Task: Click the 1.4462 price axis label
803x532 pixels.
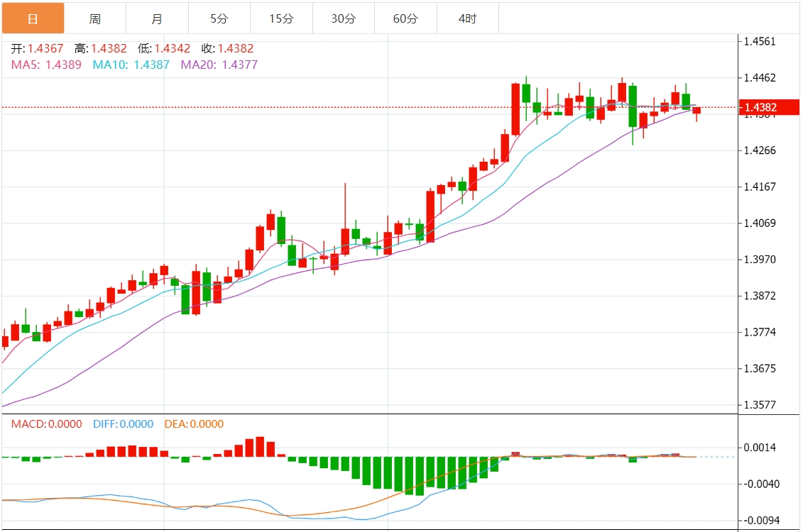Action: point(760,78)
